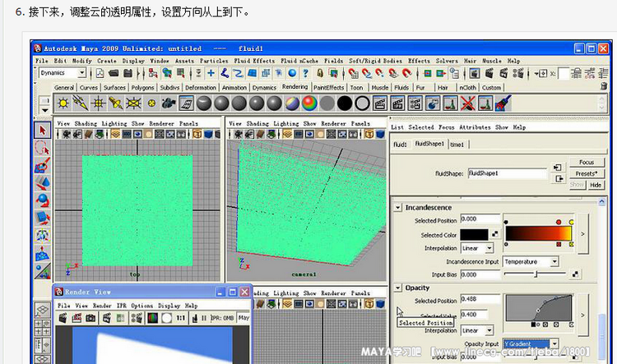Switch to the Fluids shelf tab
This screenshot has width=617, height=364.
(401, 88)
